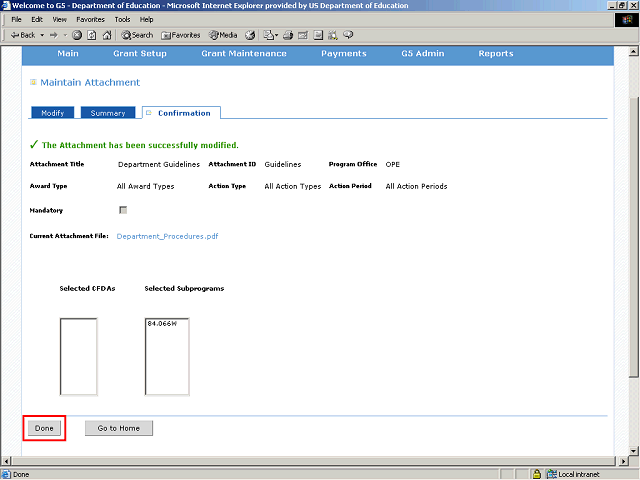Open the Forward history dropdown arrow

pos(65,35)
